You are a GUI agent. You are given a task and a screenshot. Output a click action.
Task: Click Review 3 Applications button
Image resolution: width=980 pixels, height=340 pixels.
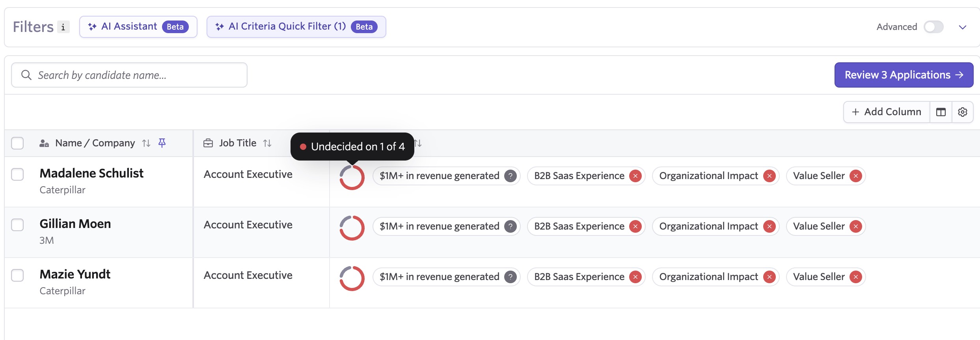904,75
